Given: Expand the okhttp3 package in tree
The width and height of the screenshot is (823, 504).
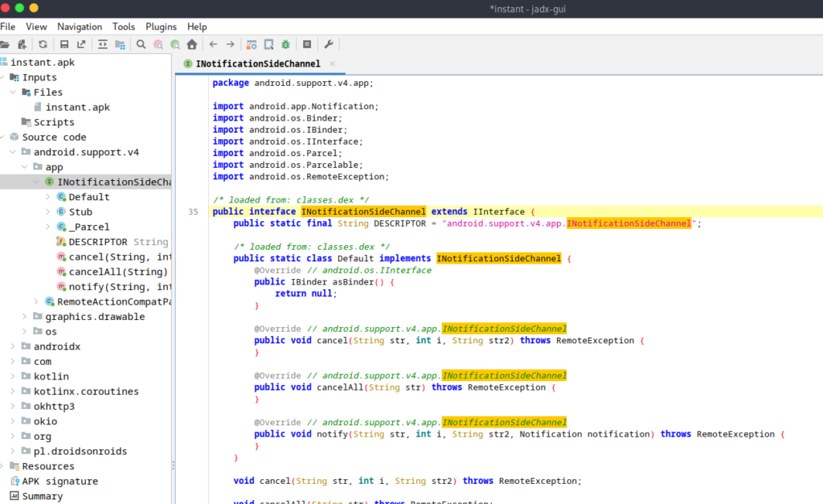Looking at the screenshot, I should click(14, 407).
